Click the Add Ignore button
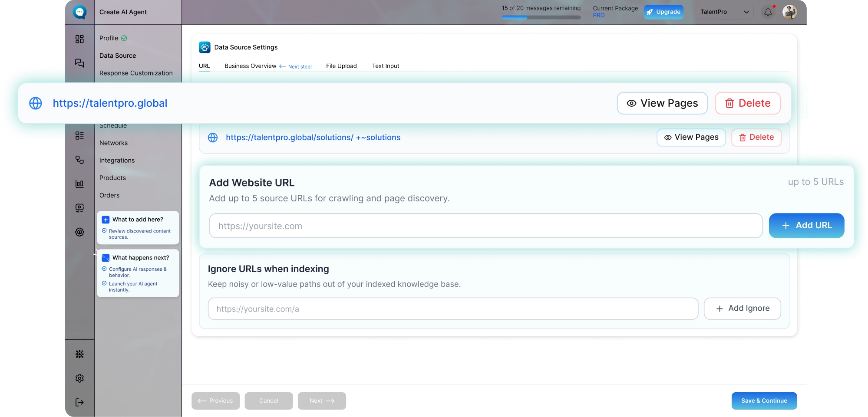Image resolution: width=868 pixels, height=417 pixels. [743, 309]
